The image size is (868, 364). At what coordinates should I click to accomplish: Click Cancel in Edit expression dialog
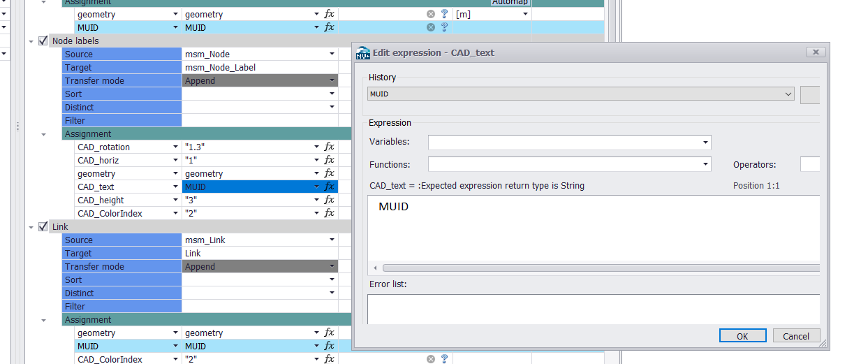(x=796, y=336)
